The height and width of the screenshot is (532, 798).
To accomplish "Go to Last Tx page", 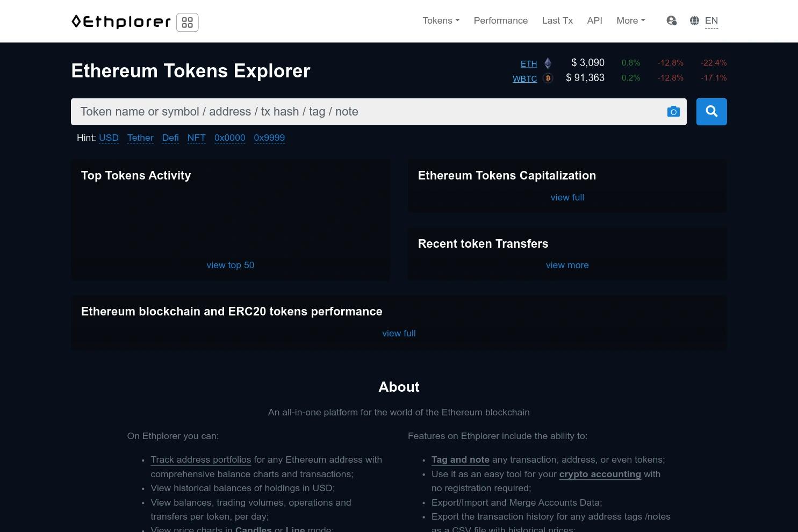I will (557, 21).
